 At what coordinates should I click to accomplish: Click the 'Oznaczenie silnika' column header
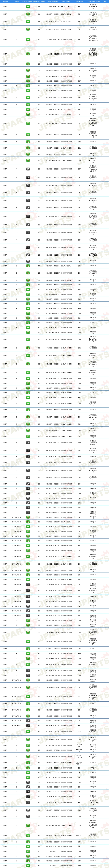click(x=93, y=1)
